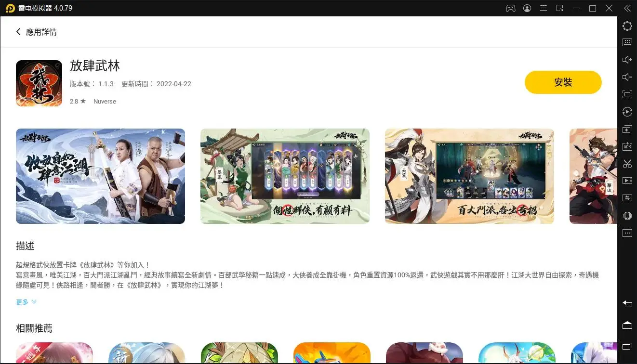Open the 放肆武林 app icon
Image resolution: width=637 pixels, height=364 pixels.
click(39, 83)
